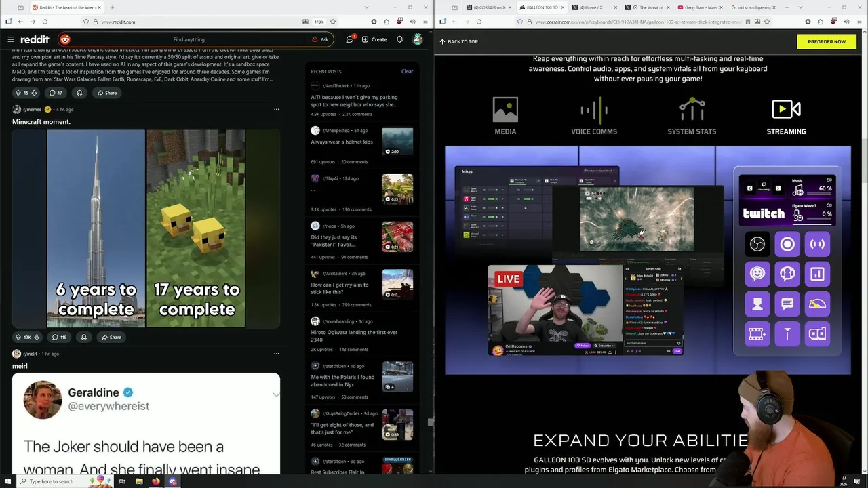Focus the Find anything search box

189,39
